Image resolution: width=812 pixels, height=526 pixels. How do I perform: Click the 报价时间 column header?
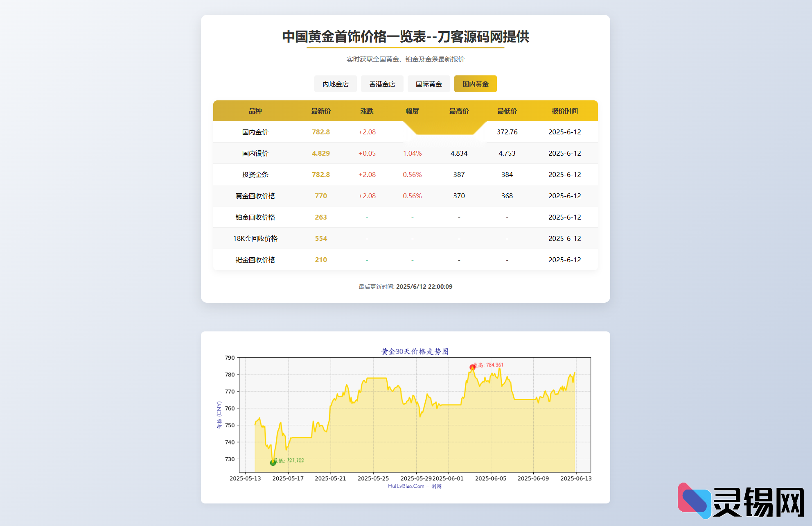[x=565, y=111]
